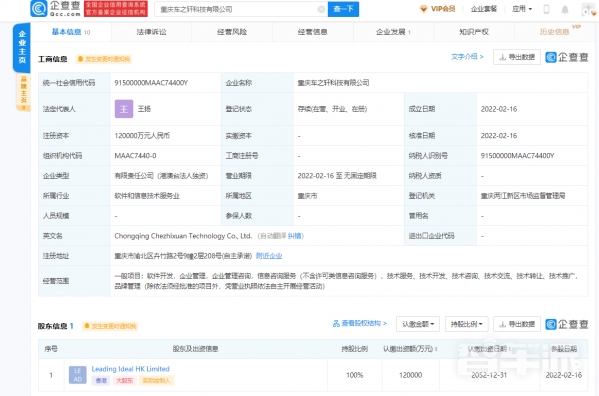Image resolution: width=599 pixels, height=396 pixels.
Task: Click the Qcc.com logo in the header
Action: pos(56,9)
